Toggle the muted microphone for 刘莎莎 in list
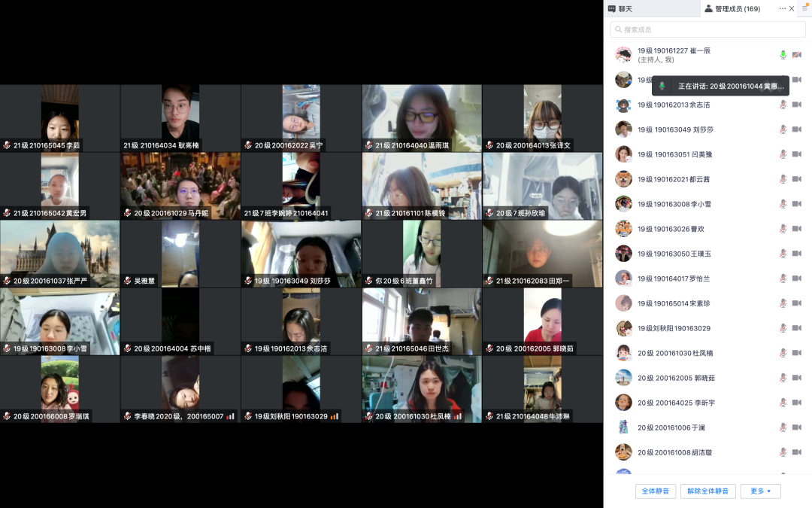Image resolution: width=812 pixels, height=508 pixels. coord(783,129)
